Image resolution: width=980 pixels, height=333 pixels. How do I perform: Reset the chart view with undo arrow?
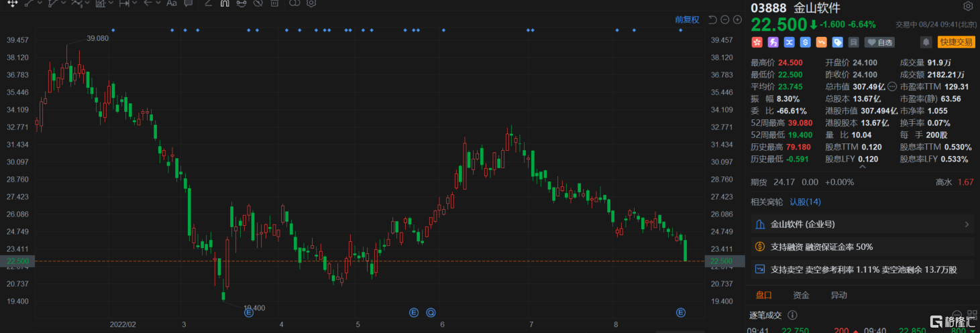pos(712,19)
